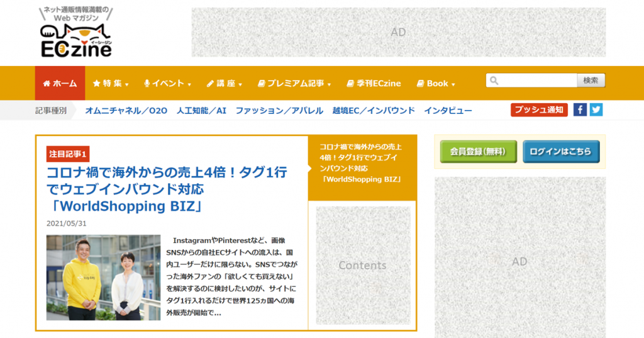644x338 pixels.
Task: Open the イベント menu item
Action: [x=167, y=84]
